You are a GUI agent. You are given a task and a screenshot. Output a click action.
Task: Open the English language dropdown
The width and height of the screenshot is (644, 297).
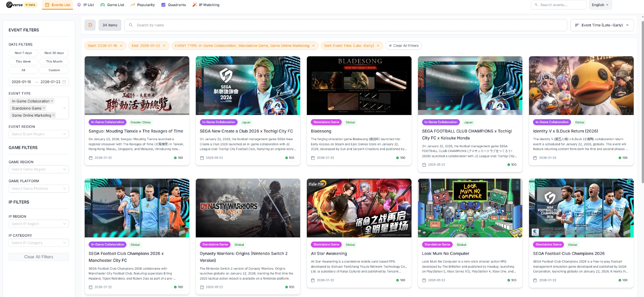(x=600, y=5)
